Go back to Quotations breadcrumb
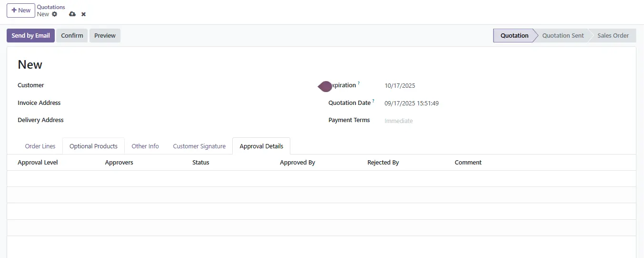 pyautogui.click(x=51, y=7)
